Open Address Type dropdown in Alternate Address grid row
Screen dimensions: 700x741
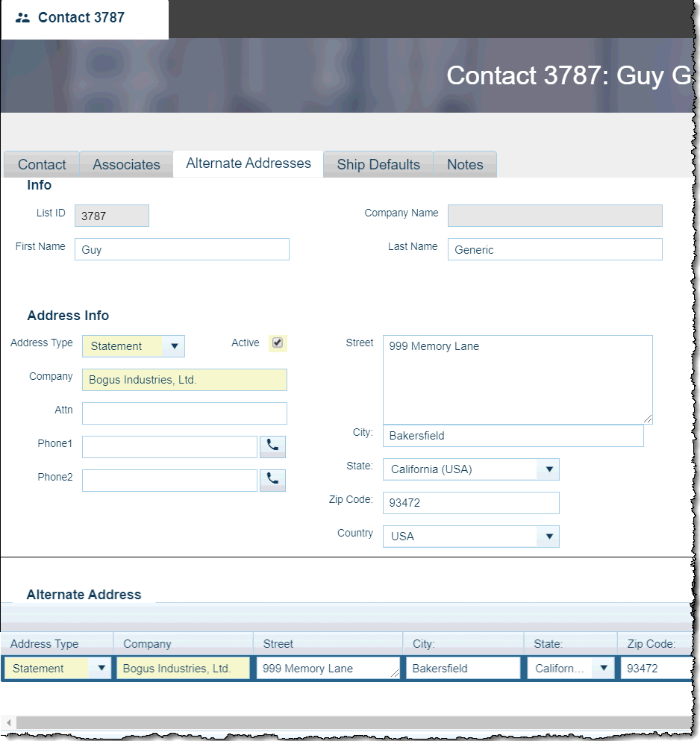point(101,668)
